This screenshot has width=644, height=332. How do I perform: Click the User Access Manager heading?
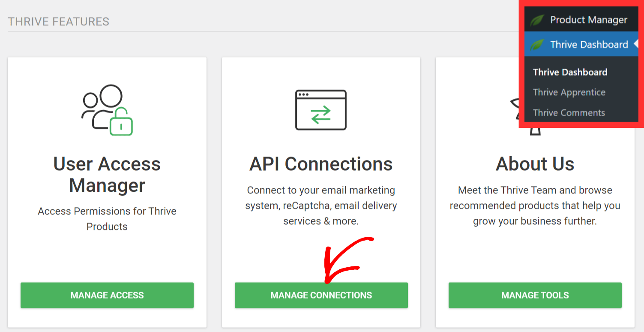point(107,174)
